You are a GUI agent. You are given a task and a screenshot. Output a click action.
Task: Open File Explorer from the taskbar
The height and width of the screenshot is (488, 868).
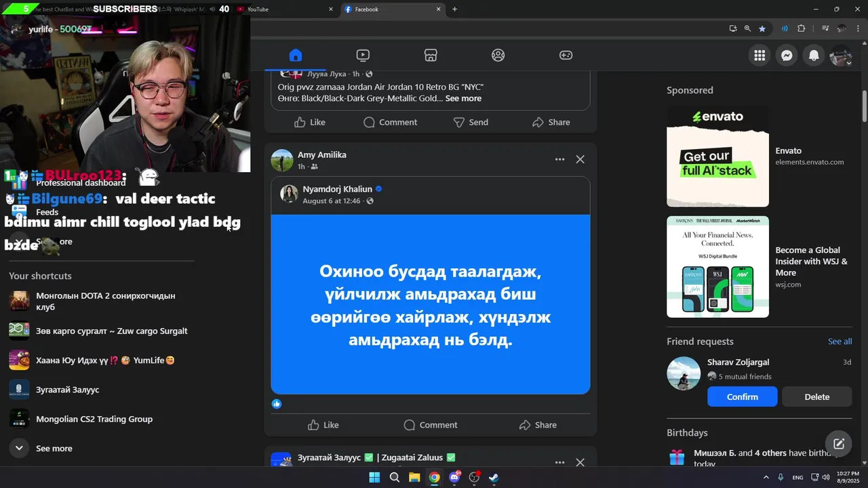414,477
